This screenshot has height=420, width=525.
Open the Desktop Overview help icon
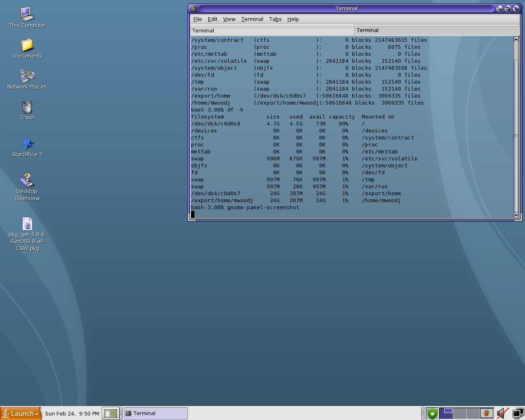27,180
